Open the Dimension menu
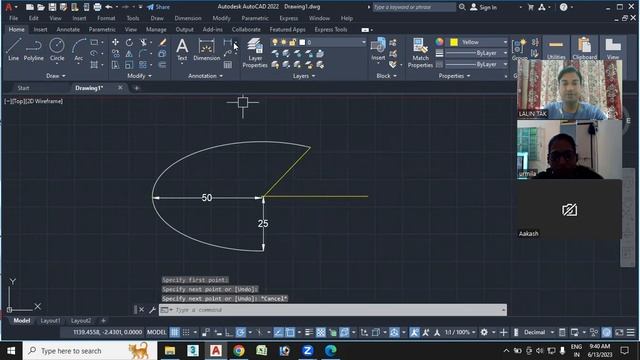 point(188,18)
